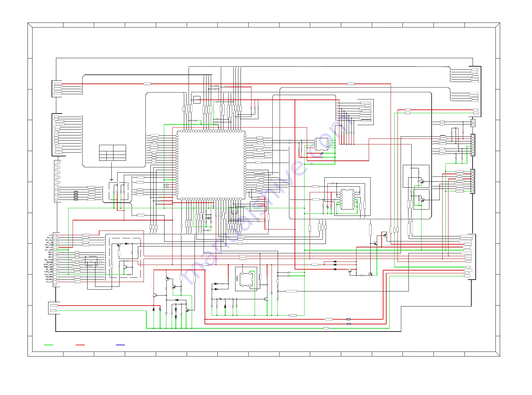The width and height of the screenshot is (532, 395).
Task: Click the VFD_DI pin label
Action: coord(49,238)
